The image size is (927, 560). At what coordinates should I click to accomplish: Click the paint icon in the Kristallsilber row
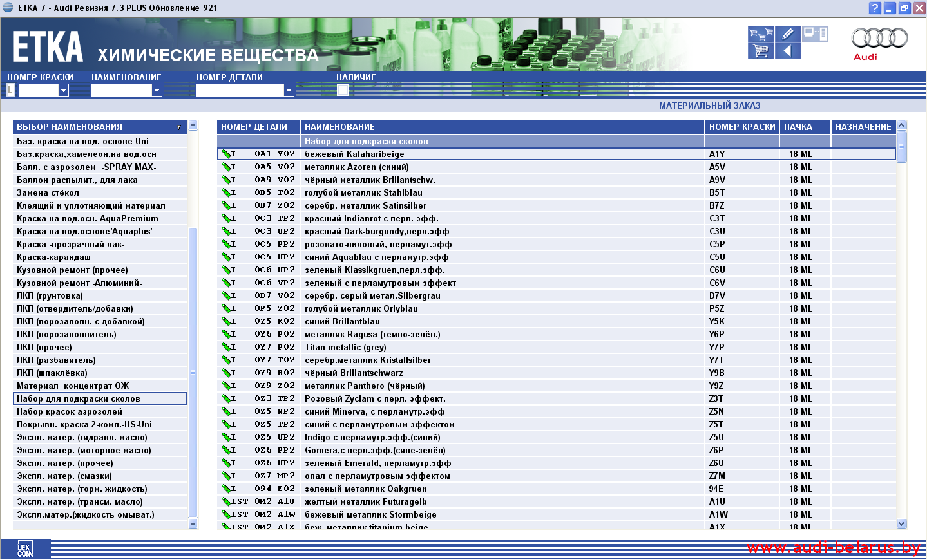(225, 360)
